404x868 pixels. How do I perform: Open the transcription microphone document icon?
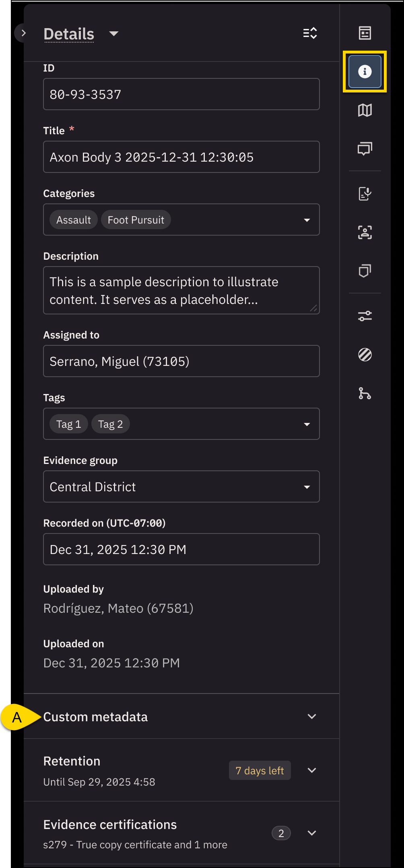tap(365, 194)
